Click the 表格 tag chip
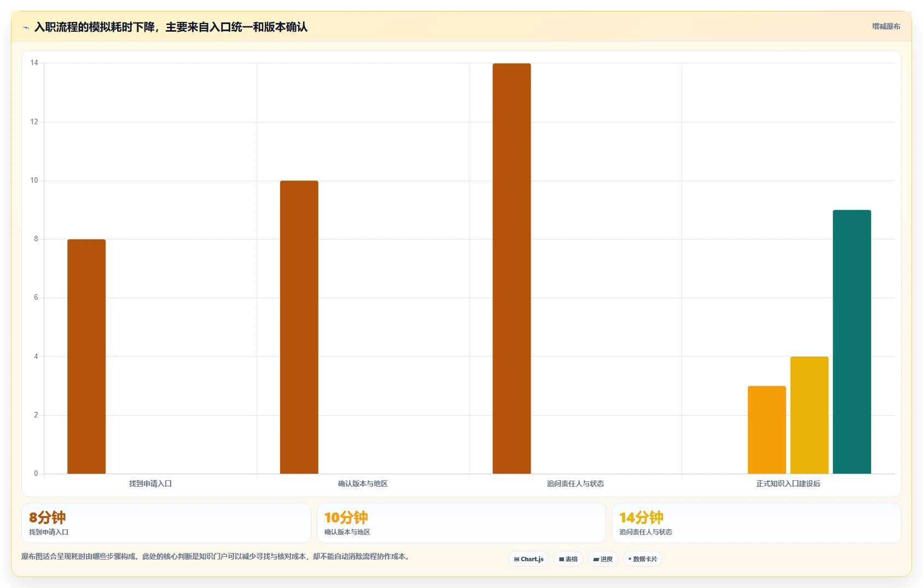This screenshot has height=588, width=923. (568, 559)
